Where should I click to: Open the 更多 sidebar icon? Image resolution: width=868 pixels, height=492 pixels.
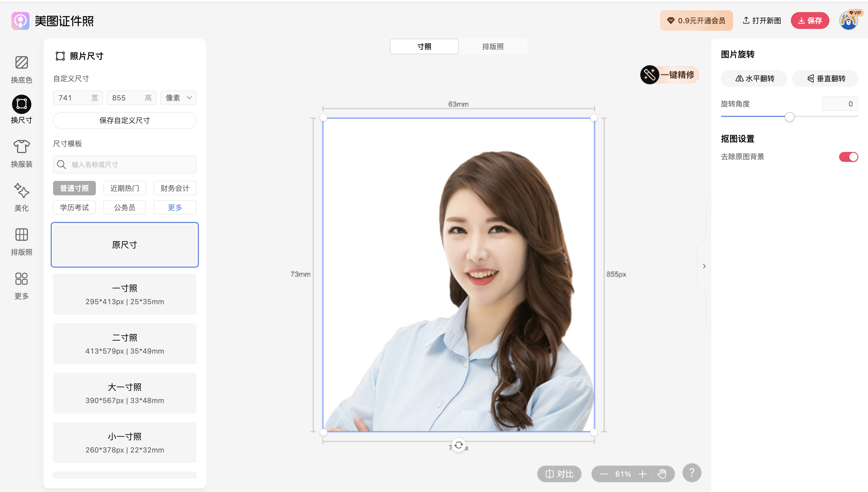coord(21,279)
